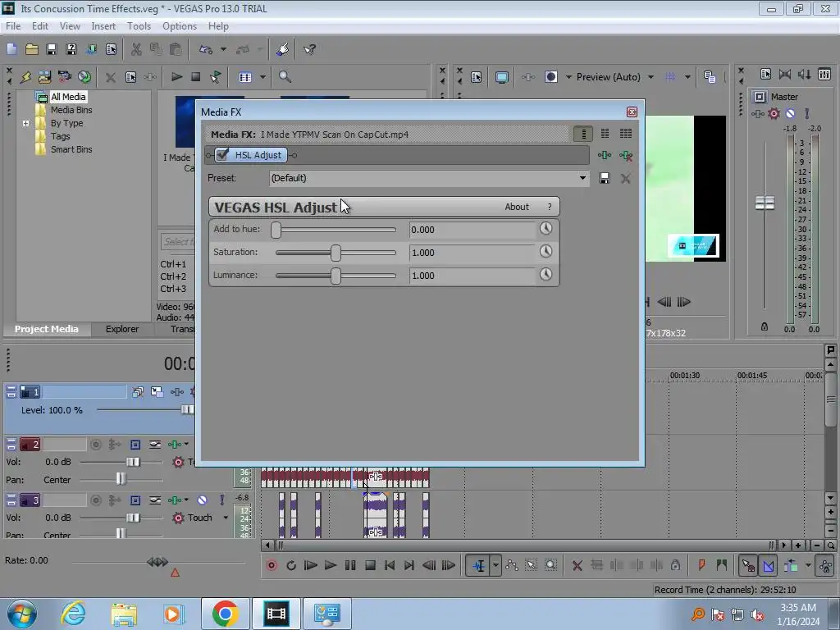The height and width of the screenshot is (630, 840).
Task: Open the Insert menu
Action: click(x=103, y=25)
